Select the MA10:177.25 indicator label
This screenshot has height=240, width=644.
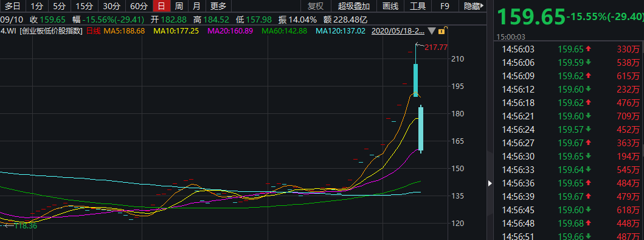pyautogui.click(x=176, y=30)
